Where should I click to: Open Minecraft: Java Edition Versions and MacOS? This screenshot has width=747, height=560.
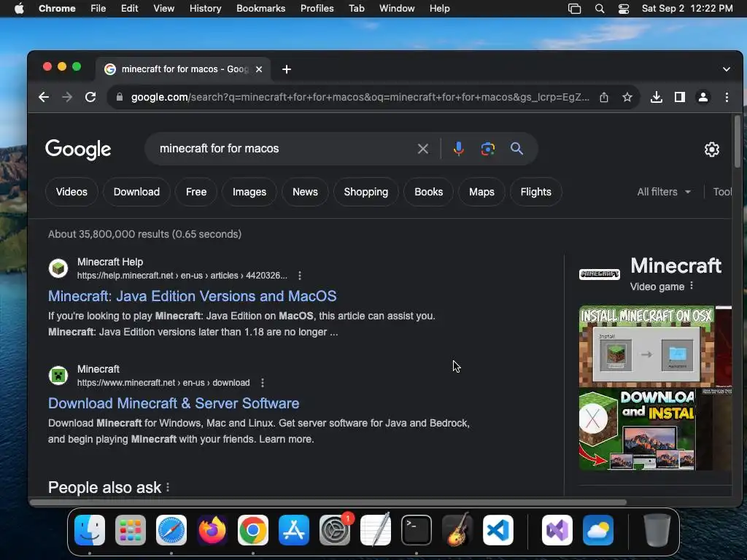pos(192,296)
